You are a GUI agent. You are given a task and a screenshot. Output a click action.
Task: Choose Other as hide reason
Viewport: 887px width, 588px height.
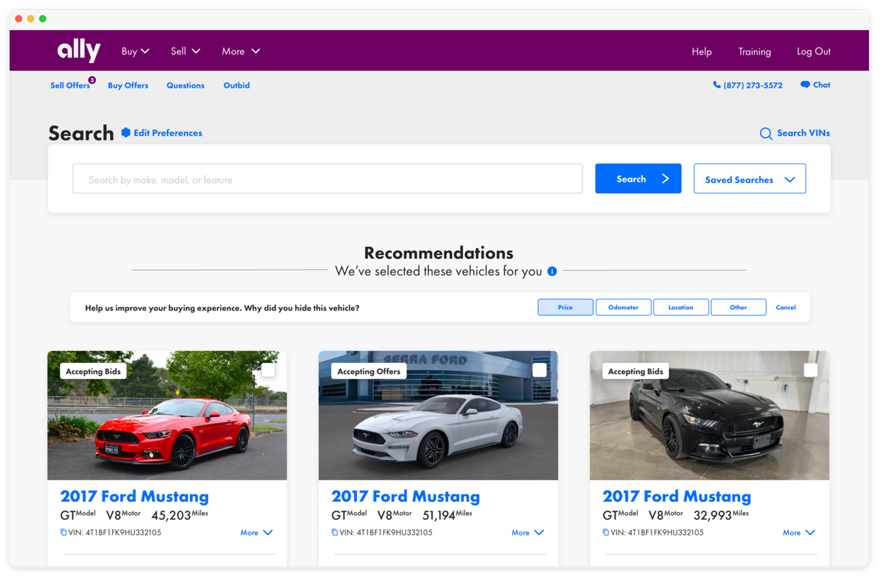click(738, 307)
